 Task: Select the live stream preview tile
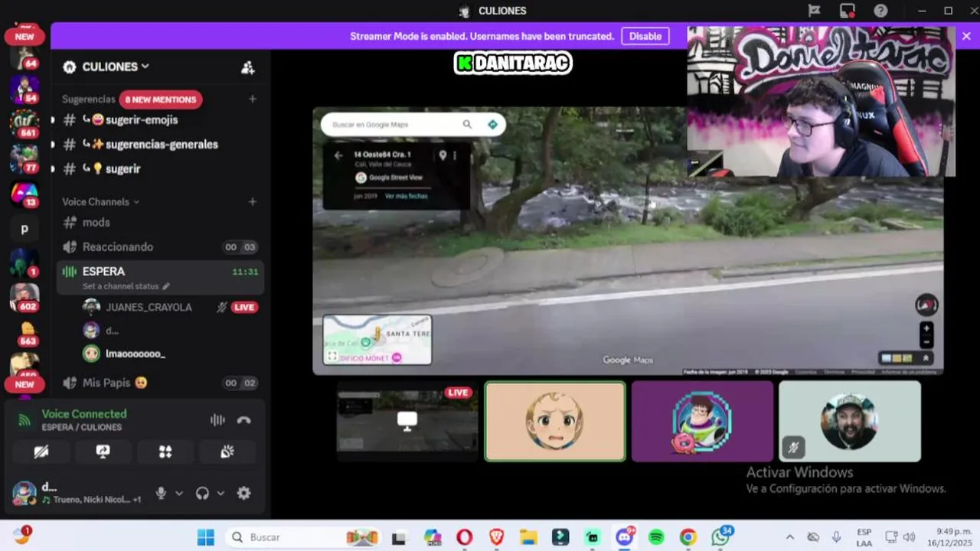(x=407, y=422)
